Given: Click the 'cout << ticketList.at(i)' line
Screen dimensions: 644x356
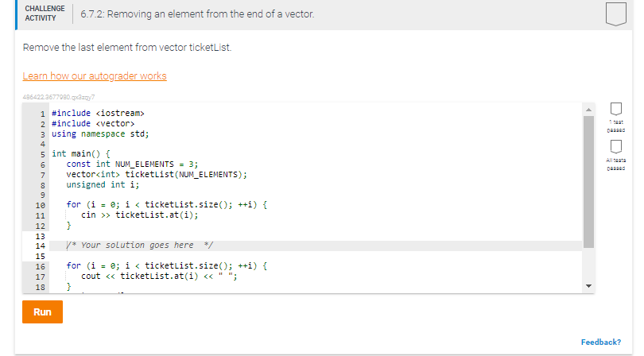Looking at the screenshot, I should (x=159, y=277).
